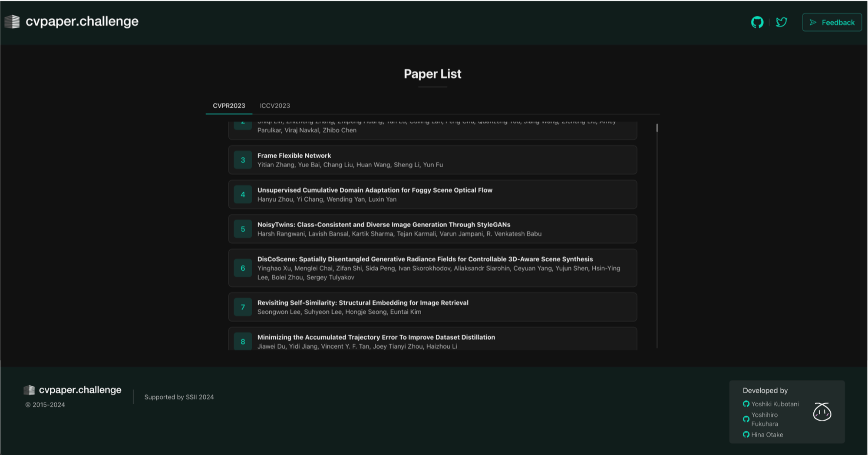Viewport: 868px width, 455px height.
Task: Click the round mascot face icon
Action: pyautogui.click(x=822, y=412)
